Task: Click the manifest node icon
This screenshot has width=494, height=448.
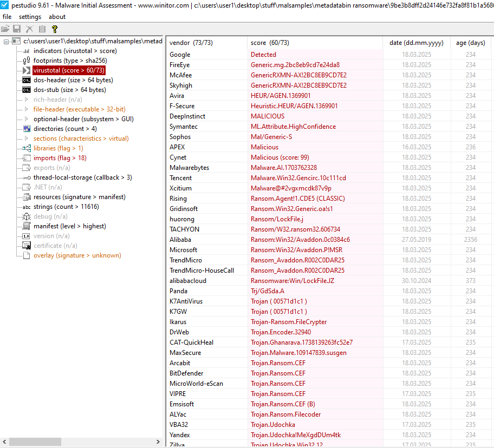Action: coord(27,226)
